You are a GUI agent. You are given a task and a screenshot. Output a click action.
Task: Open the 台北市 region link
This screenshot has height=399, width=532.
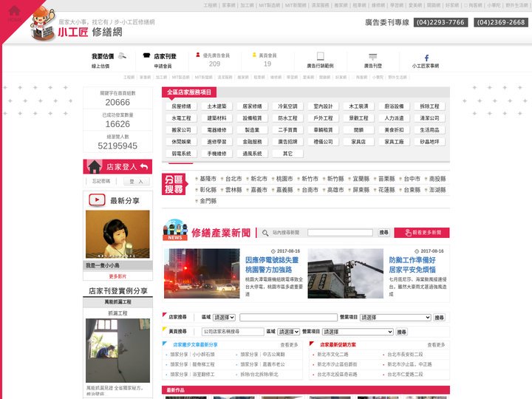coord(233,179)
